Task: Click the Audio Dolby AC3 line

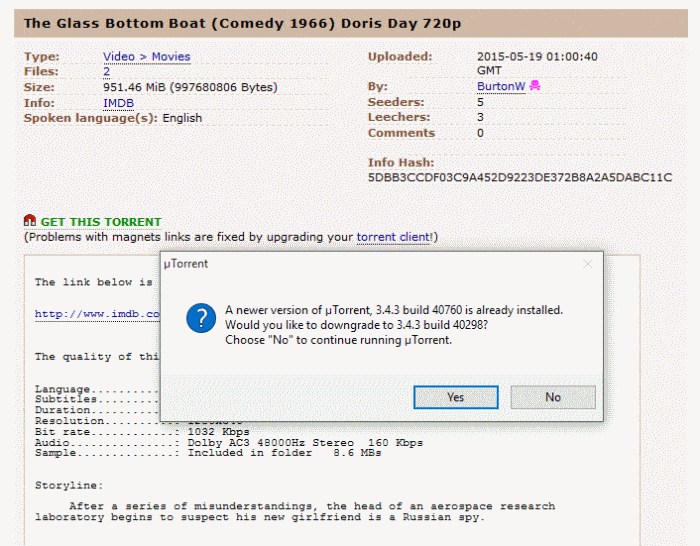Action: (229, 442)
